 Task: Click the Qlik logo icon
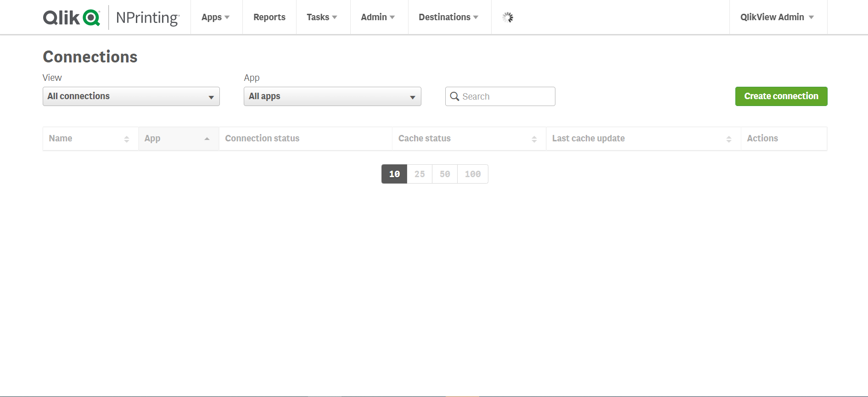(72, 17)
